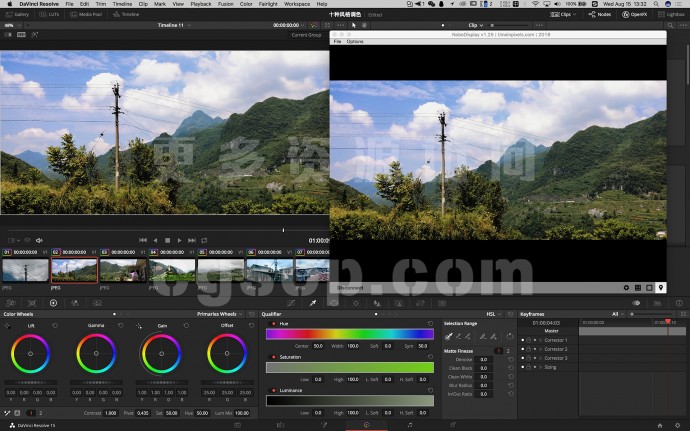Viewport: 690px width, 431px height.
Task: Toggle the Saturation qualifier on or off
Action: pyautogui.click(x=274, y=357)
